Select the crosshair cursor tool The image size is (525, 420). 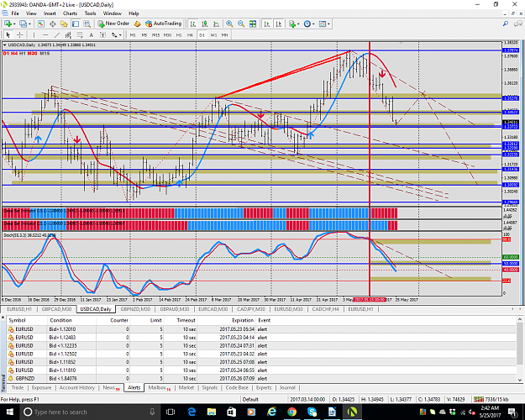[20, 34]
